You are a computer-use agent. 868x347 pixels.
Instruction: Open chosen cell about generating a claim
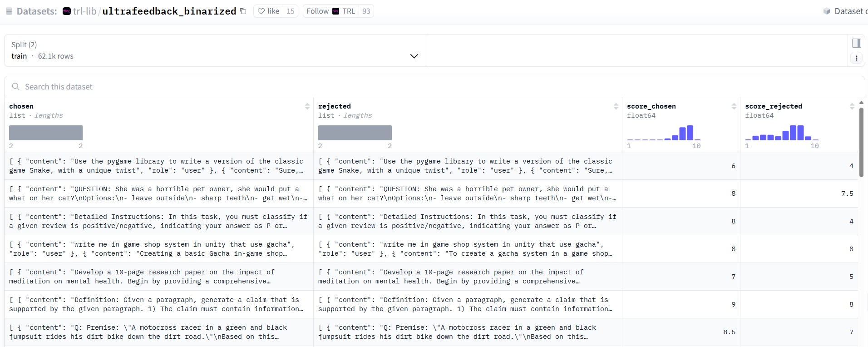(159, 304)
